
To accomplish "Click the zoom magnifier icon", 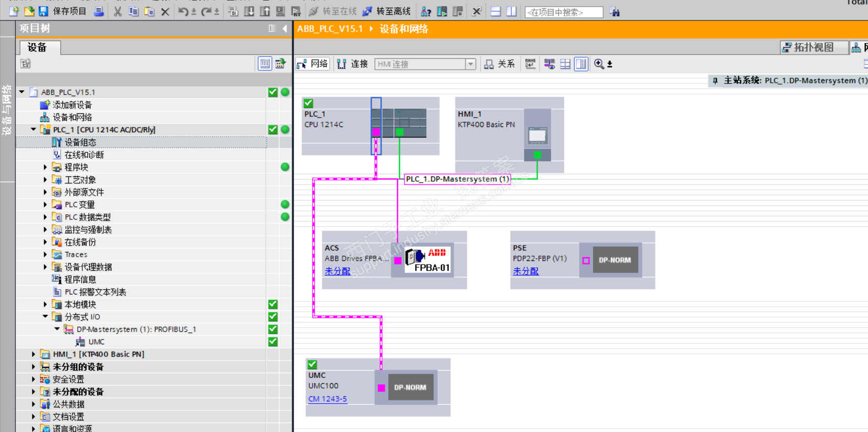I will (599, 64).
